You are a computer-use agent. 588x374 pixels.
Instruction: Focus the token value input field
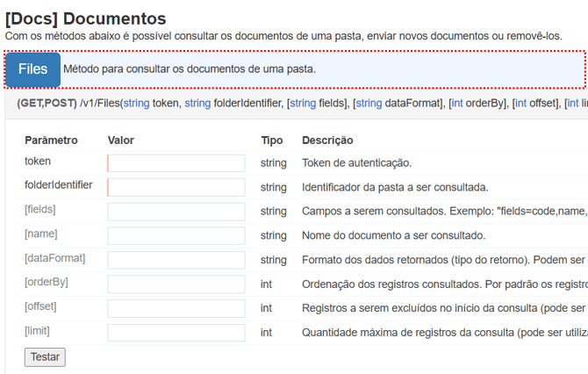pos(176,163)
